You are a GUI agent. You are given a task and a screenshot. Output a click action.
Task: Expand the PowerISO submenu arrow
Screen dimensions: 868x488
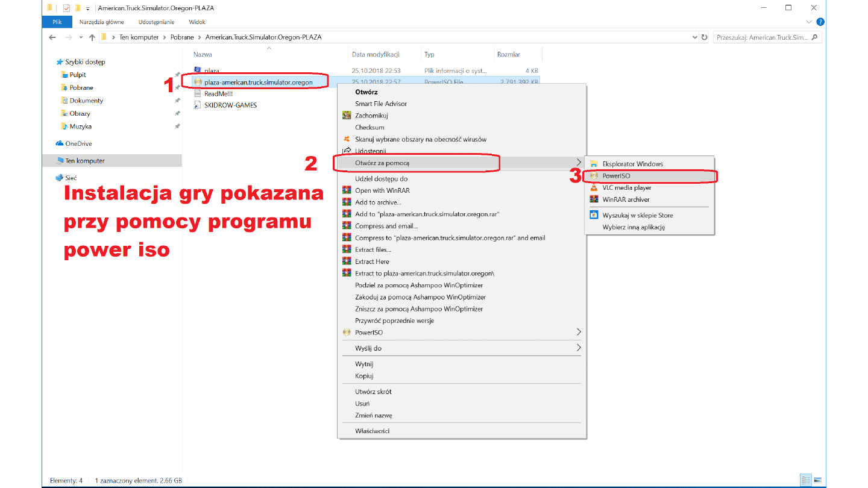[x=579, y=332]
